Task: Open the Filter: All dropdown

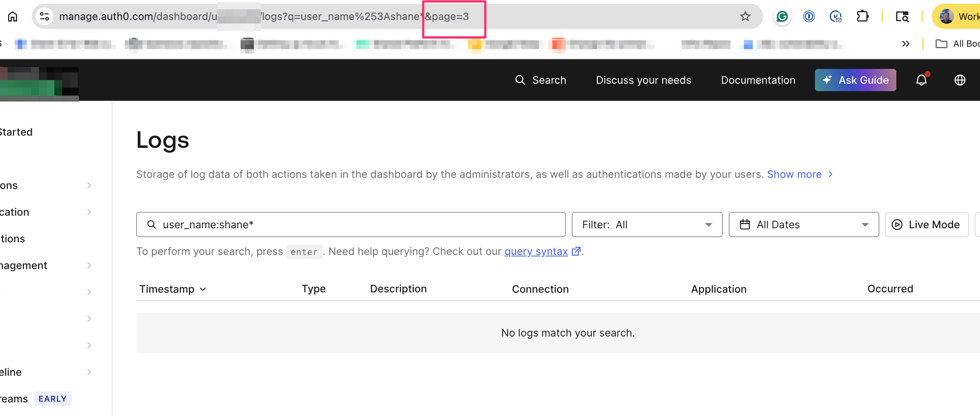Action: click(x=647, y=225)
